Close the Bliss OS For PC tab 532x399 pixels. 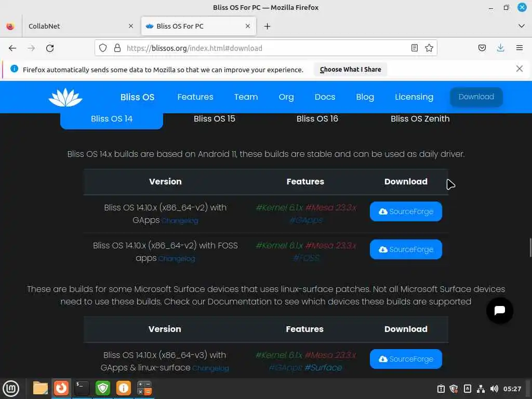click(x=248, y=26)
